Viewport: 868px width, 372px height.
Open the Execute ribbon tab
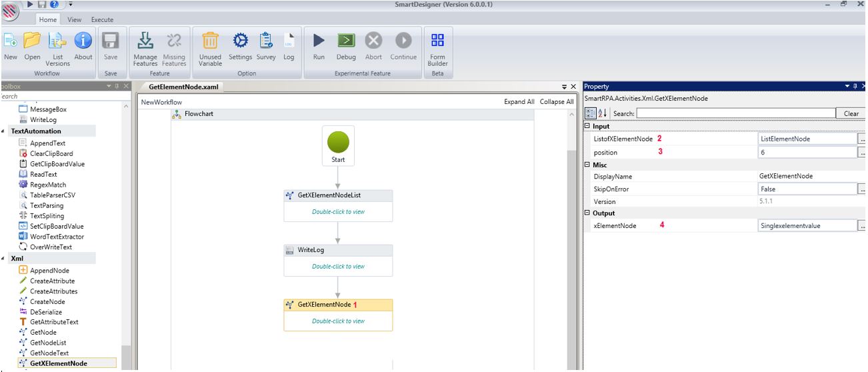coord(102,20)
